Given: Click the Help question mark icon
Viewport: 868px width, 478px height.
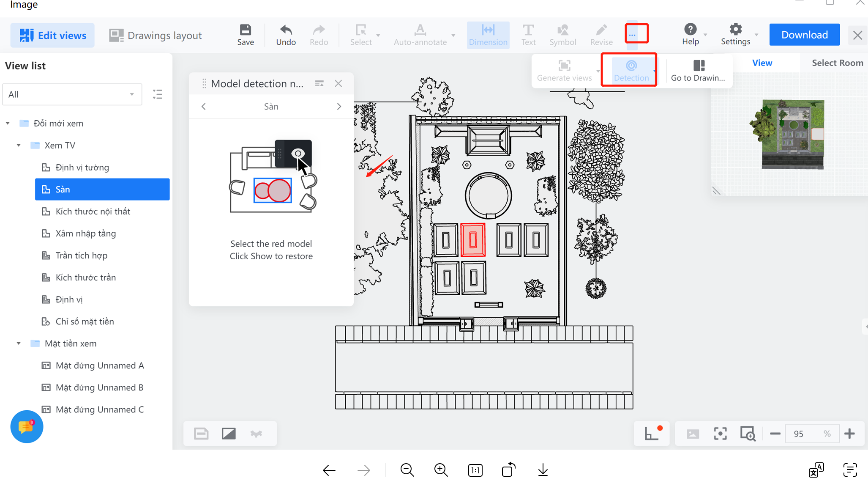Looking at the screenshot, I should click(x=690, y=30).
